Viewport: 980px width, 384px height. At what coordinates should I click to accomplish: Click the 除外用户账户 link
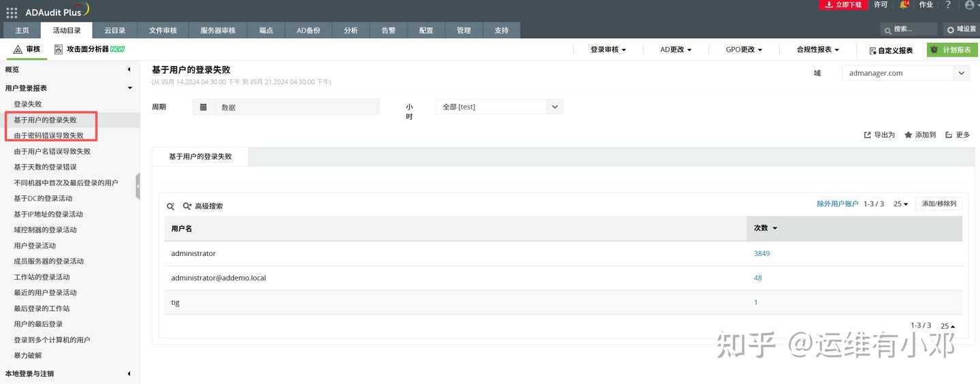[838, 204]
